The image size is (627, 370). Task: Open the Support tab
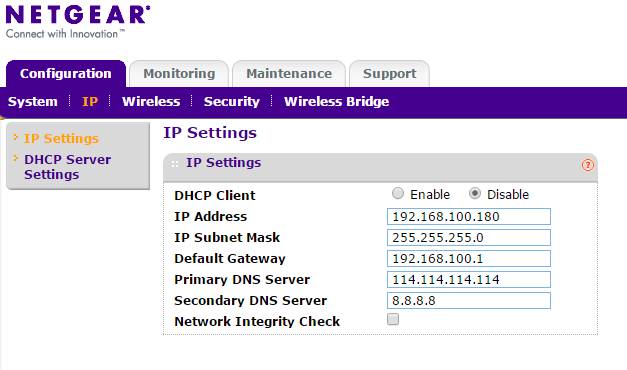tap(389, 74)
